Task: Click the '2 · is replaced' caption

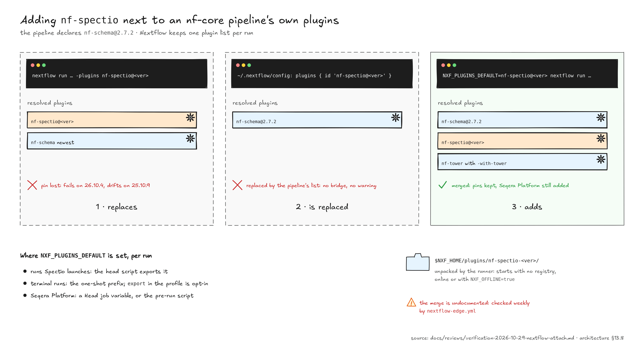Action: (322, 207)
